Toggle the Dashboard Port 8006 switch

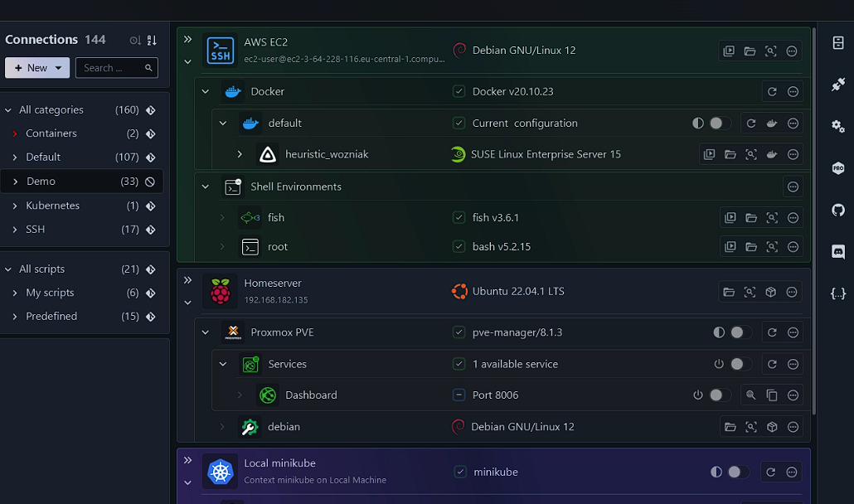pyautogui.click(x=719, y=395)
